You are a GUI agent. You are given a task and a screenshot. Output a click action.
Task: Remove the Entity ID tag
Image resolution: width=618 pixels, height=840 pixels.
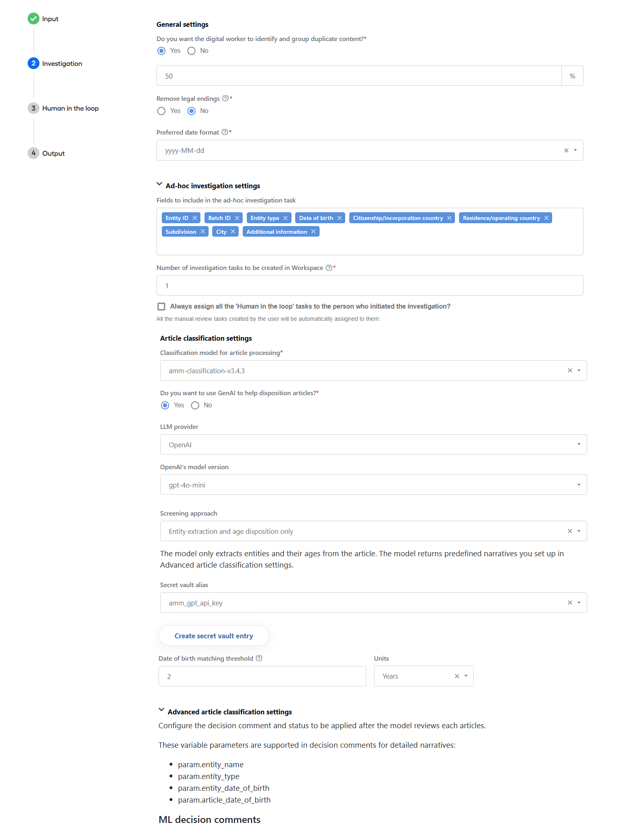195,218
